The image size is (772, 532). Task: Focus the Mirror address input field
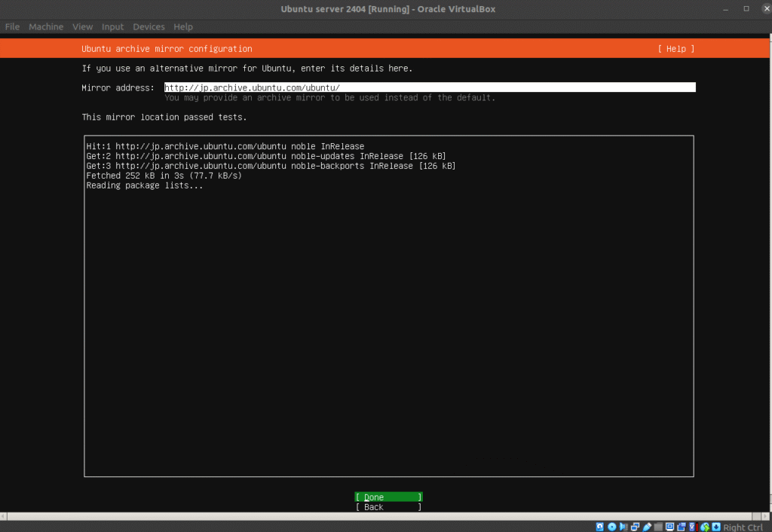pyautogui.click(x=429, y=87)
